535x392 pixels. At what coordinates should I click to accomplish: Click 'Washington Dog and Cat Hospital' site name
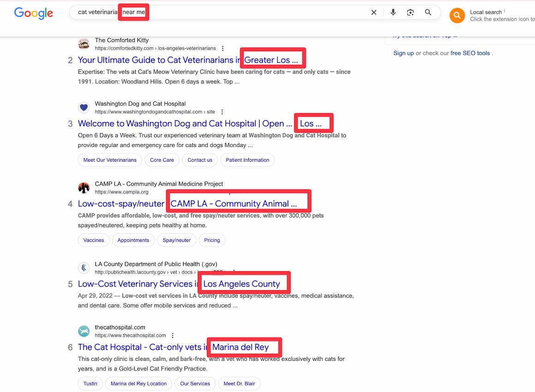(140, 104)
